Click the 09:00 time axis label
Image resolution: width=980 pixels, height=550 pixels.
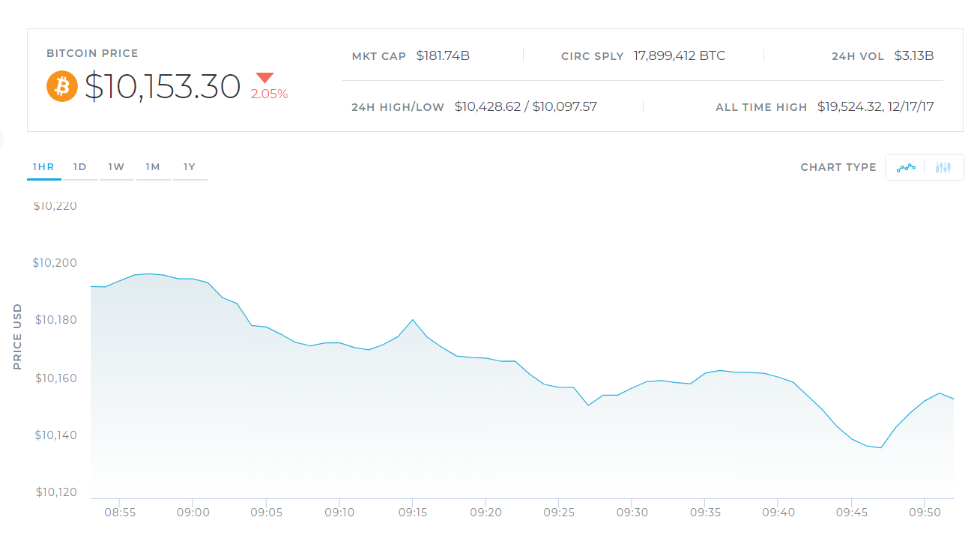(193, 513)
